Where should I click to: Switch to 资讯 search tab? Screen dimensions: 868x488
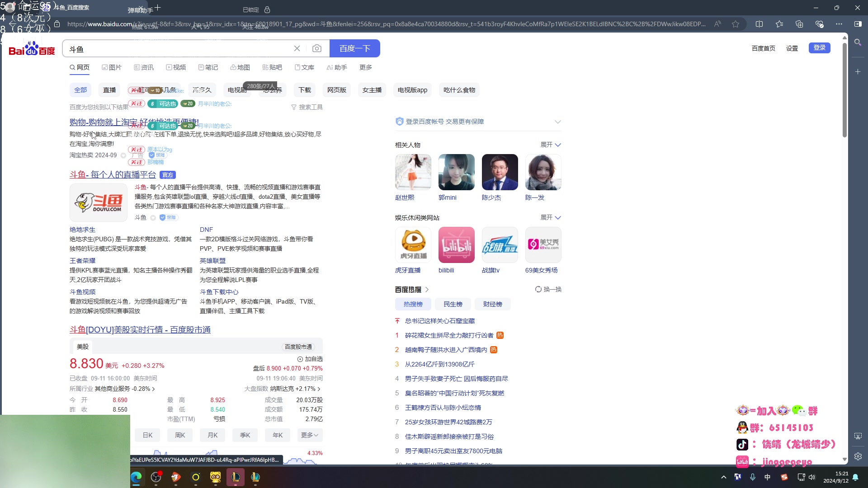click(x=144, y=67)
